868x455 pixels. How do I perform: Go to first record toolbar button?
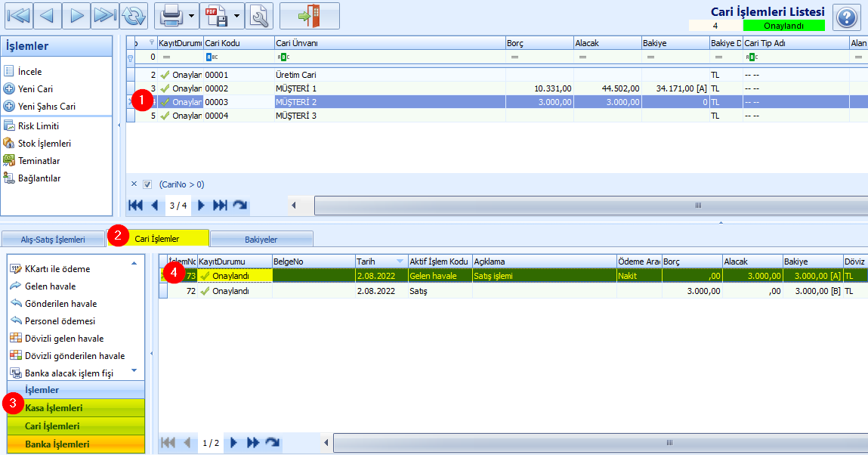(x=19, y=16)
